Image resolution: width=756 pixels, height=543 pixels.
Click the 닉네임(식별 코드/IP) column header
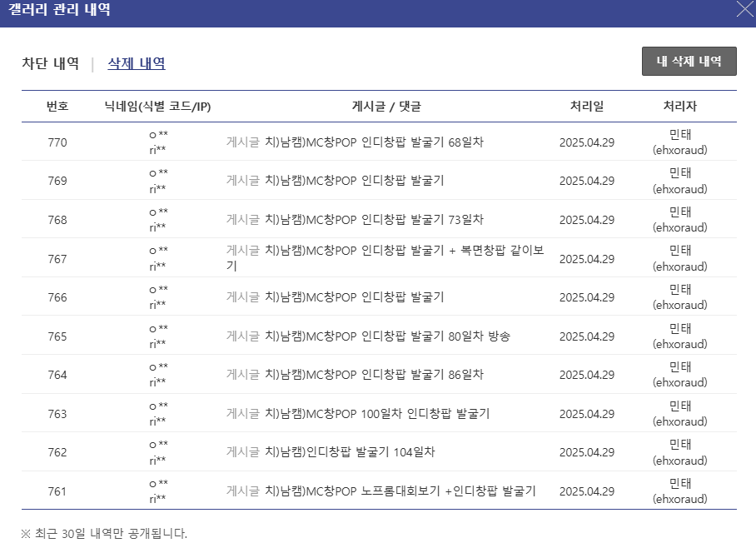point(157,106)
